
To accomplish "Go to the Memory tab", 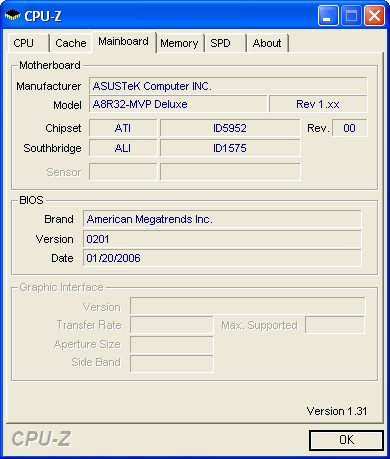I will [x=179, y=43].
